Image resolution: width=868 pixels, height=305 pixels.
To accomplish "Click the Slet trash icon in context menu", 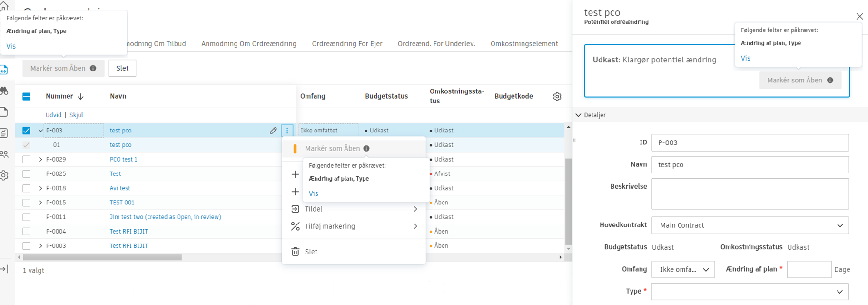I will click(296, 252).
